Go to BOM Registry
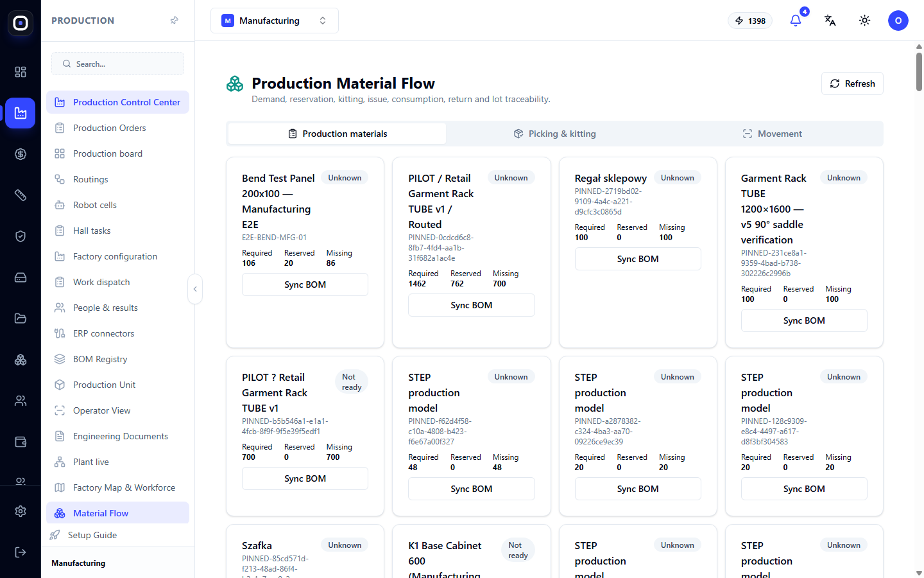The height and width of the screenshot is (578, 924). click(117, 359)
